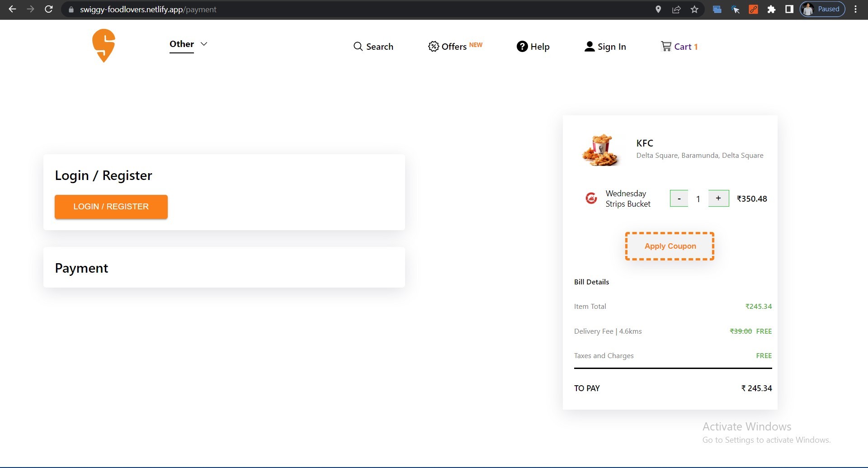The height and width of the screenshot is (468, 868).
Task: Click the KFC address Delta Square, Baramunda
Action: [x=700, y=156]
